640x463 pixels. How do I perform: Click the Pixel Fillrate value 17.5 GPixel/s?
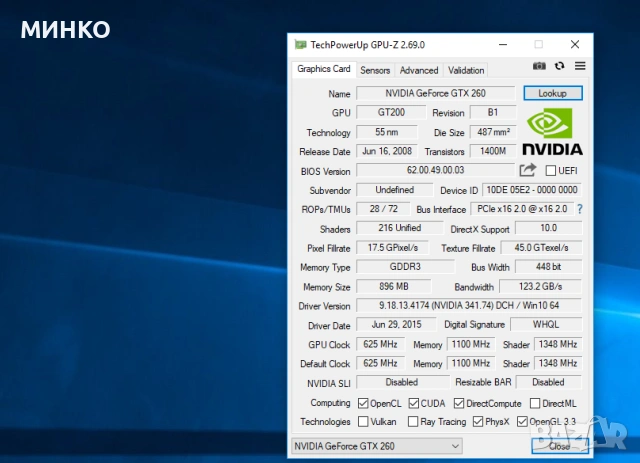coord(393,247)
